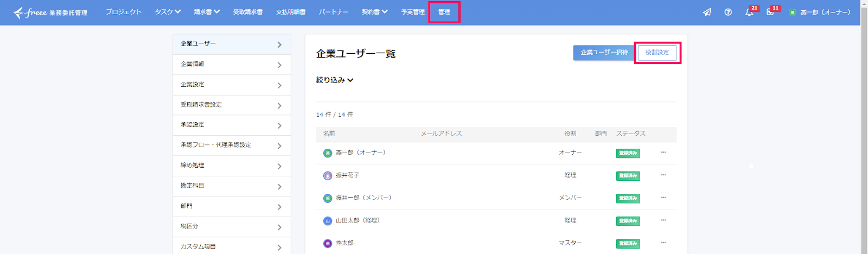The width and height of the screenshot is (868, 254).
Task: Open the icon with badge 11
Action: tap(770, 12)
